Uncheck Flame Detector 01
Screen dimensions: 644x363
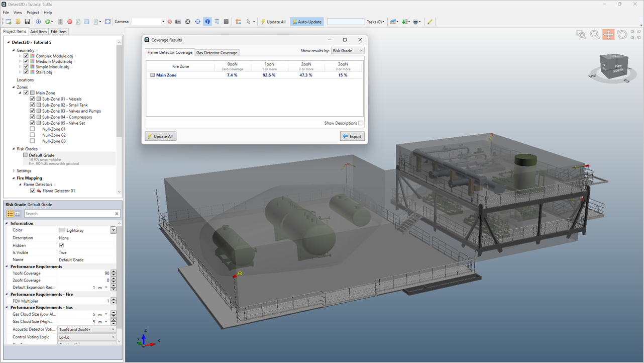point(33,191)
